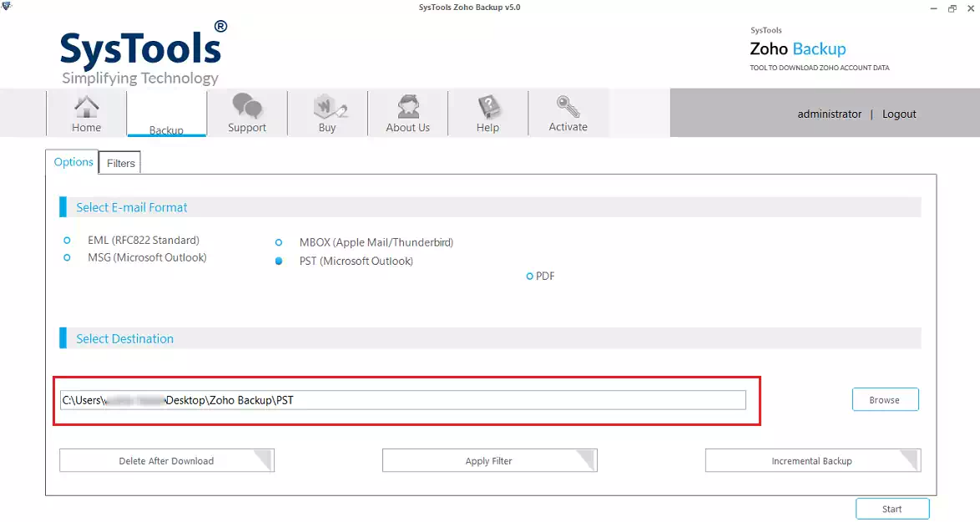This screenshot has height=522, width=980.
Task: Close the SysTools Zoho Backup window
Action: pos(972,8)
